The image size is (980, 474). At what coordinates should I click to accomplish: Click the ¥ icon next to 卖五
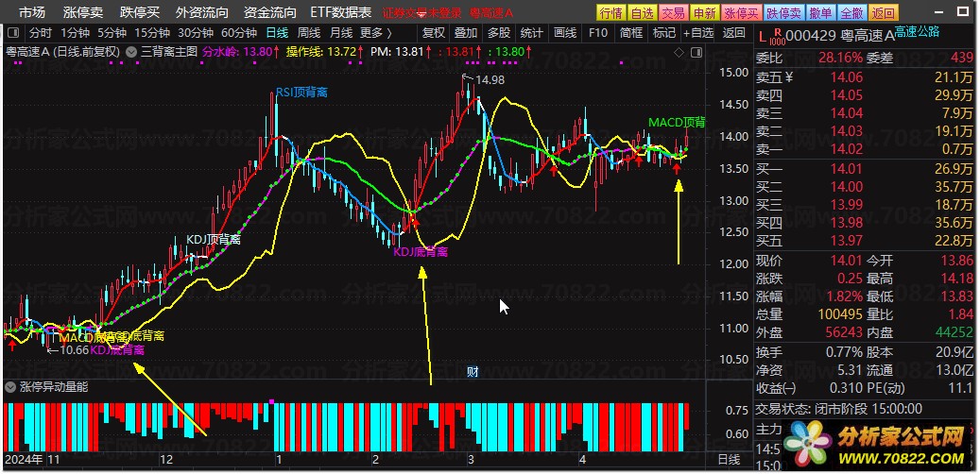[x=789, y=77]
